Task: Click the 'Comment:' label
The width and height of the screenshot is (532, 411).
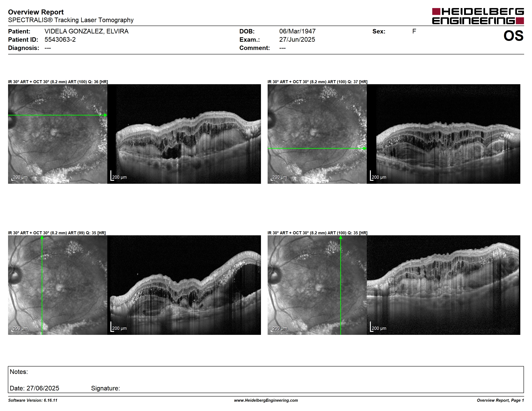Action: (255, 48)
